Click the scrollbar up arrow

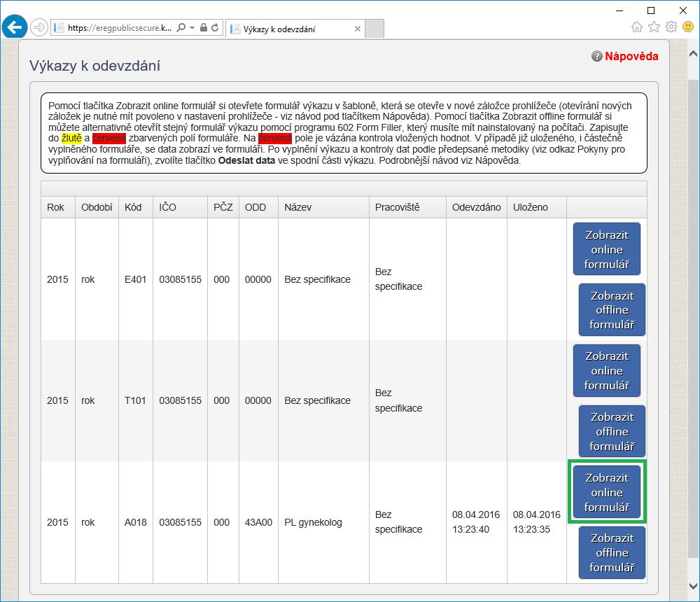693,54
